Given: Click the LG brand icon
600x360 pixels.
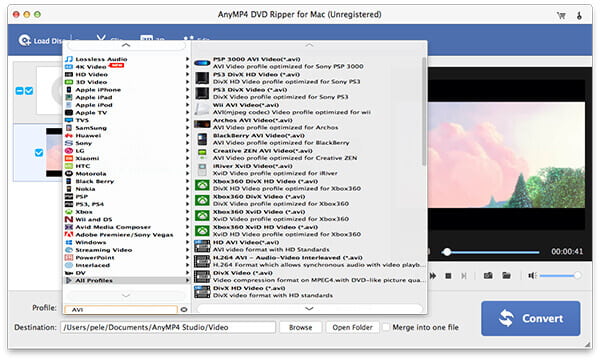Looking at the screenshot, I should tap(69, 151).
